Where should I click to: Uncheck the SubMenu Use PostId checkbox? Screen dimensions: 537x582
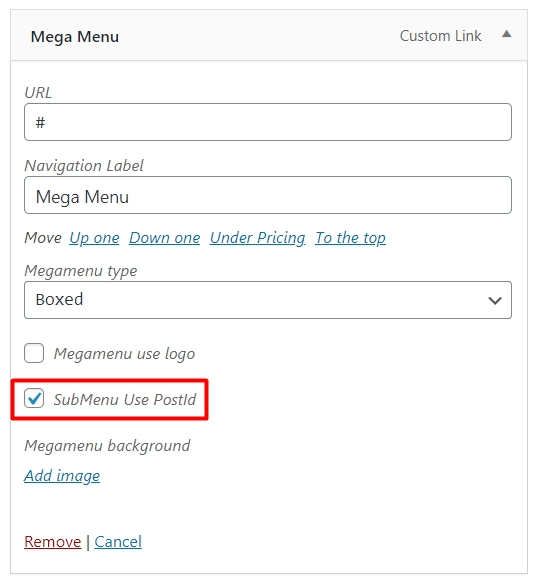pos(34,398)
